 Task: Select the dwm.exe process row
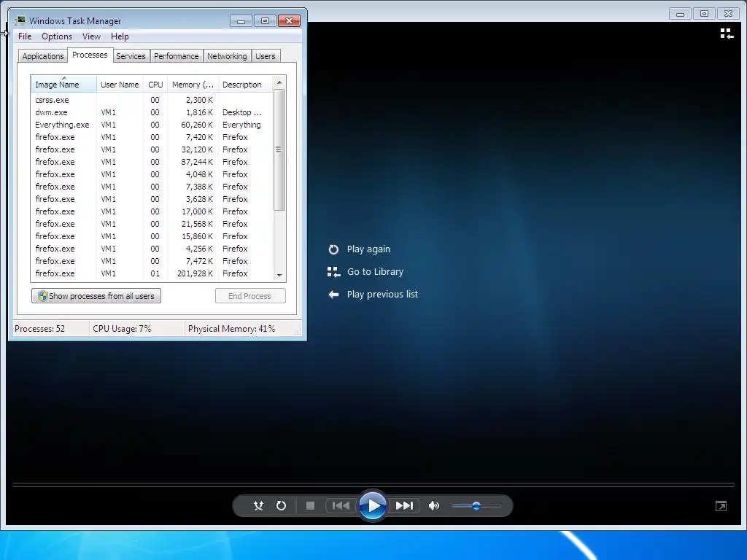[x=152, y=112]
